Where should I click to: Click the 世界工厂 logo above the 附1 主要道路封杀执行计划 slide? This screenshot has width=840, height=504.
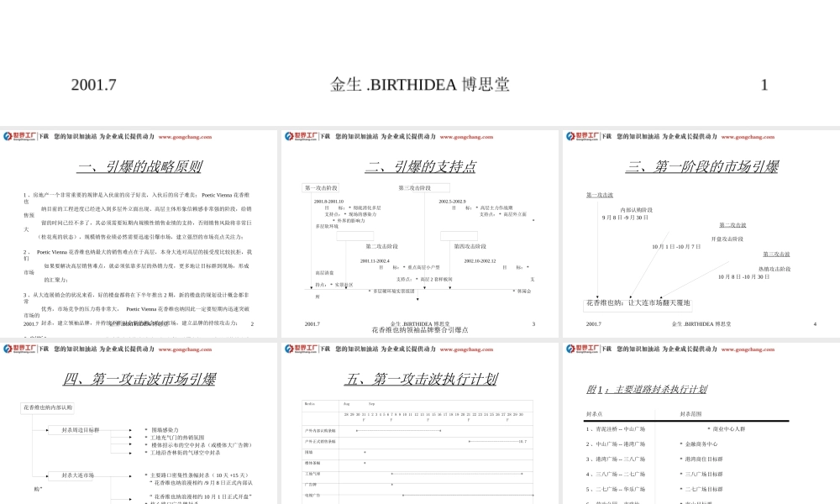coord(582,349)
